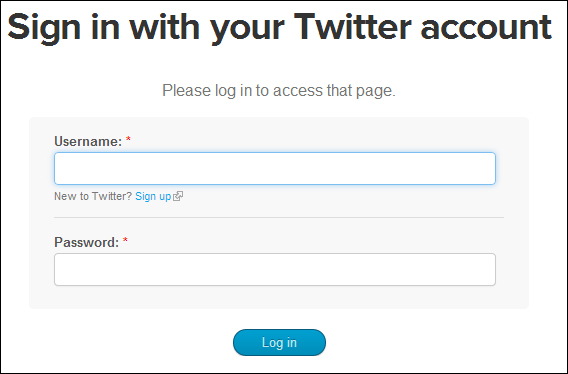This screenshot has height=374, width=568.
Task: Click the word 'your' in the heading
Action: pos(247,32)
